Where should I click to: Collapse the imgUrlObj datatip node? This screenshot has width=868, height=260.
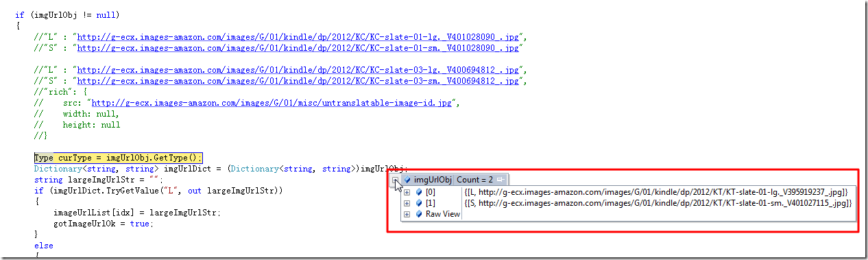pos(396,180)
